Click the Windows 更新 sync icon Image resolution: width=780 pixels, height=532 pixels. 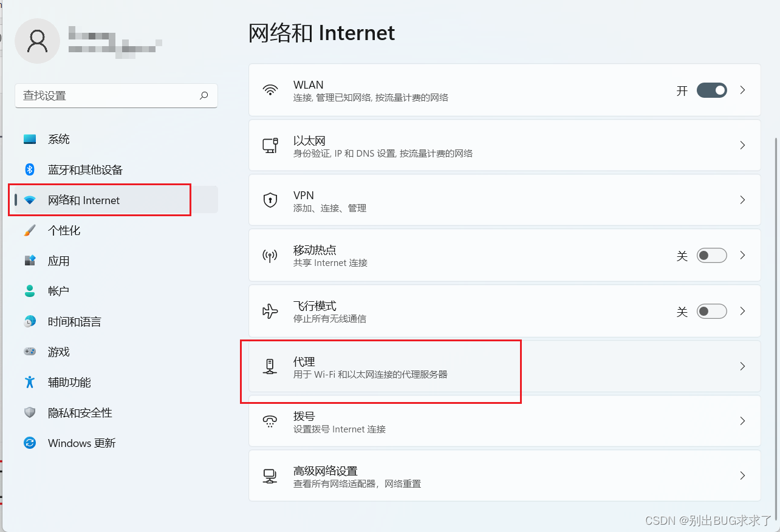pyautogui.click(x=30, y=443)
